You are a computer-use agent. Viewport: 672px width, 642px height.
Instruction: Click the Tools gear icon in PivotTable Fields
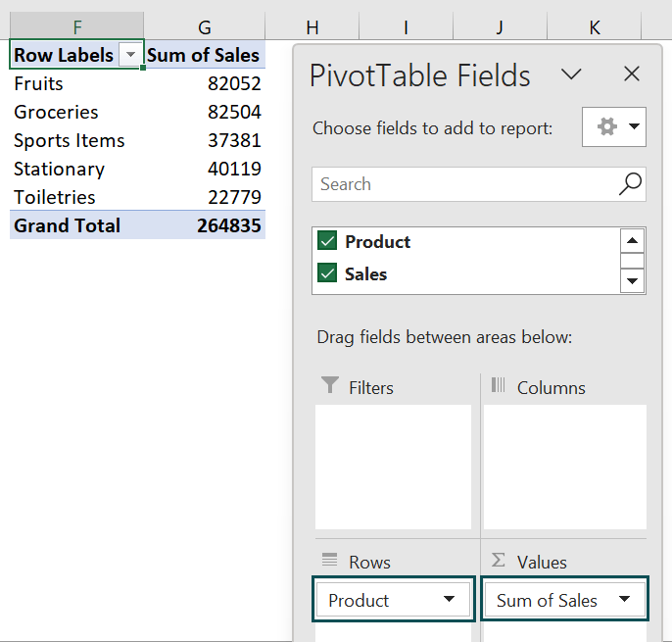(607, 126)
